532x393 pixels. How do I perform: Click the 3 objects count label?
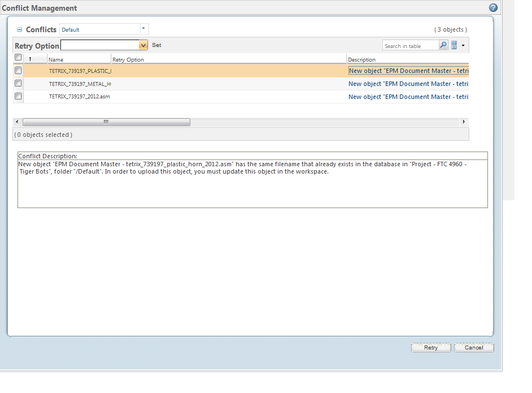click(451, 29)
